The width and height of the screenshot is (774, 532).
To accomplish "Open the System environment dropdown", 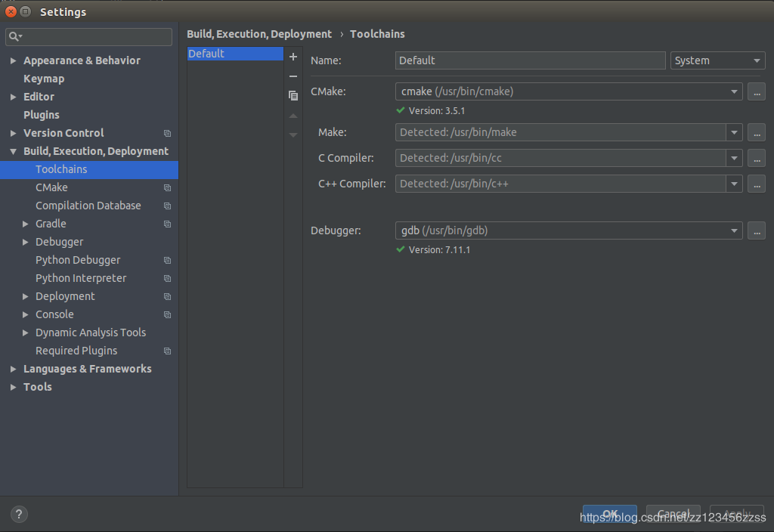I will (717, 60).
